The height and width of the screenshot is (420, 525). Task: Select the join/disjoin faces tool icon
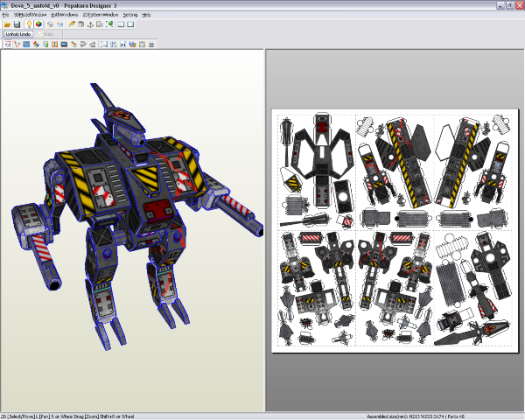(17, 45)
